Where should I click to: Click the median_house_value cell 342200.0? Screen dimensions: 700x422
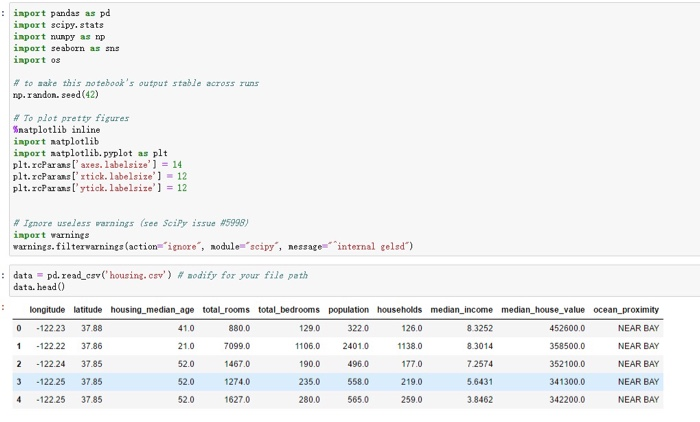[x=567, y=400]
